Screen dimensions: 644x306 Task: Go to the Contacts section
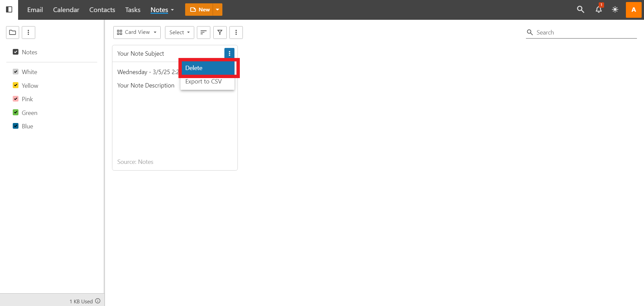pyautogui.click(x=102, y=10)
